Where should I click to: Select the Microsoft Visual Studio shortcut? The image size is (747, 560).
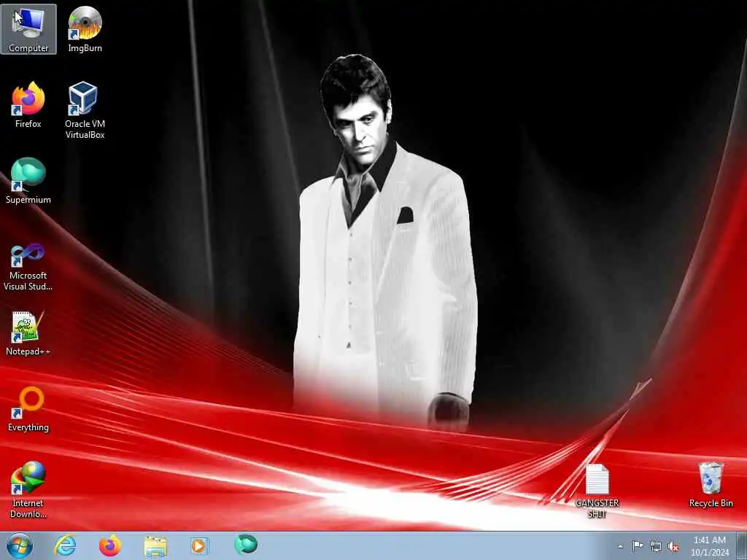click(28, 267)
